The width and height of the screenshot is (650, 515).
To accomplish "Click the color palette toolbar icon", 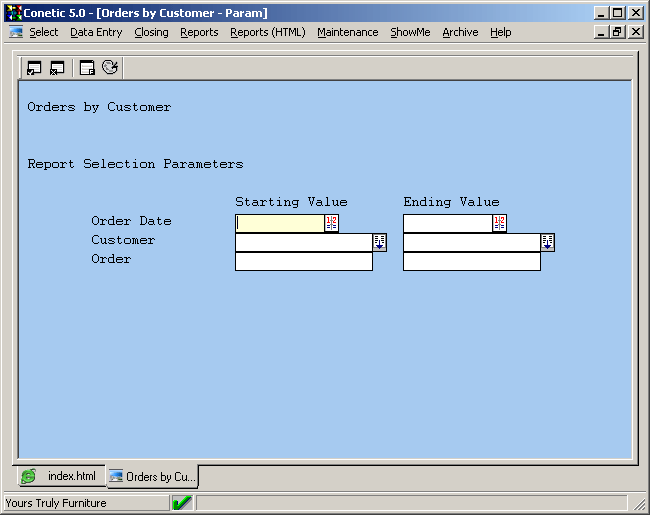I will pyautogui.click(x=110, y=68).
